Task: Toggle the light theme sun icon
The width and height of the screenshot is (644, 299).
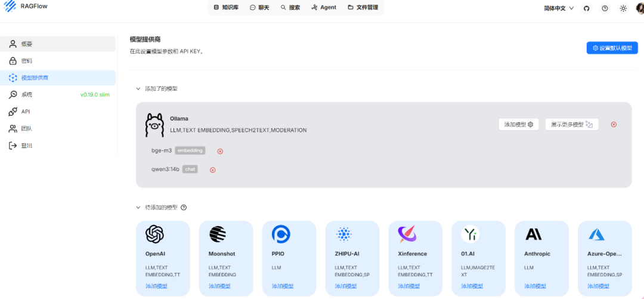Action: click(623, 8)
